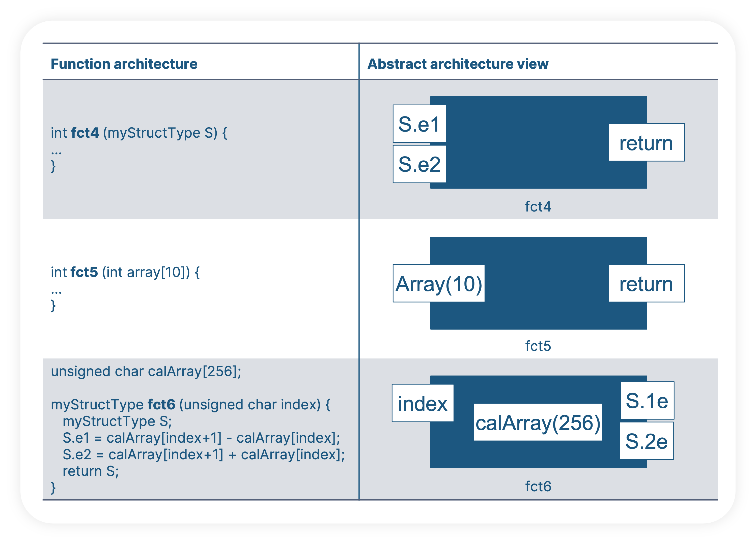Select the fct4 return port box
756x544 pixels.
pyautogui.click(x=646, y=143)
